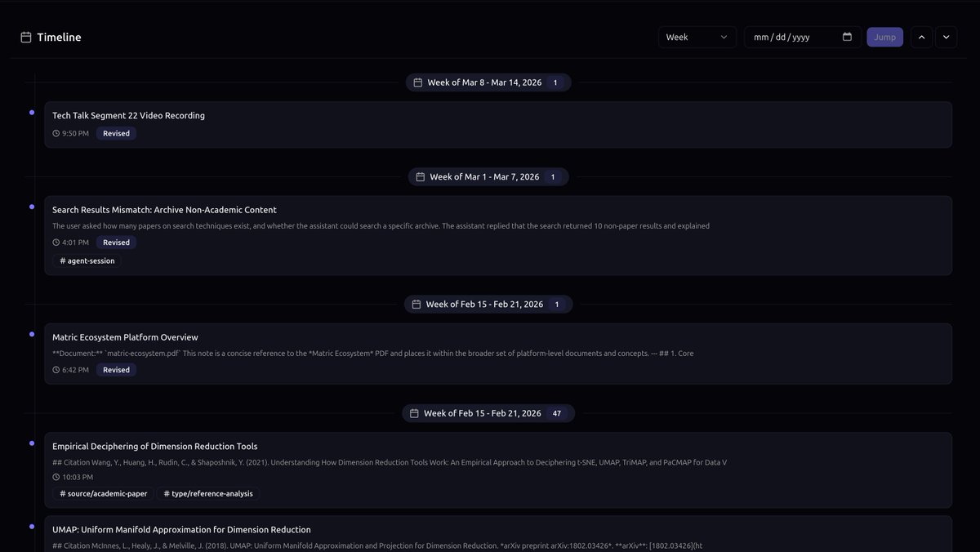Open Search Results Mismatch: Archive Non-Academic Content
This screenshot has height=552, width=980.
click(498, 235)
